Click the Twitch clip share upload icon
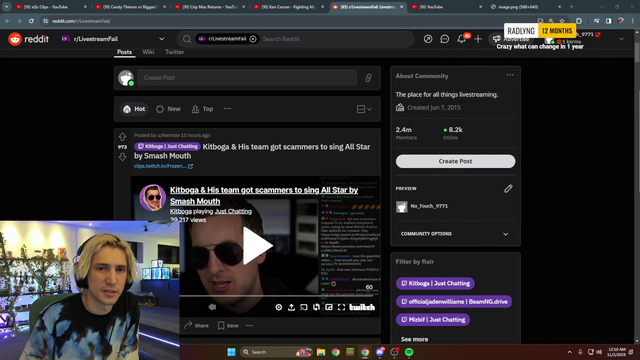Viewport: 640px width, 360px height. [x=291, y=307]
